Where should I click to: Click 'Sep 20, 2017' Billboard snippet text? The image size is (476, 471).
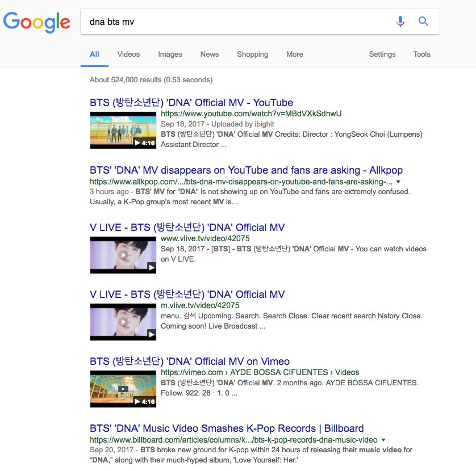[x=112, y=450]
